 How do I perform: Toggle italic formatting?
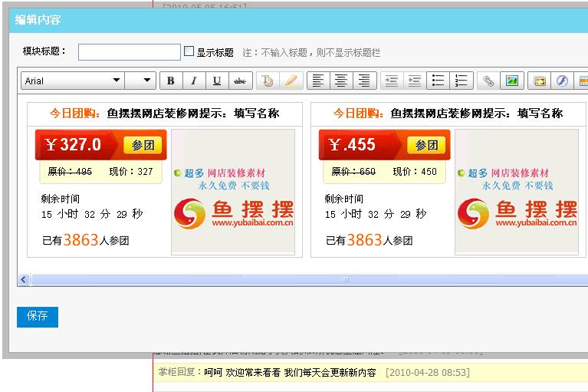pos(194,81)
